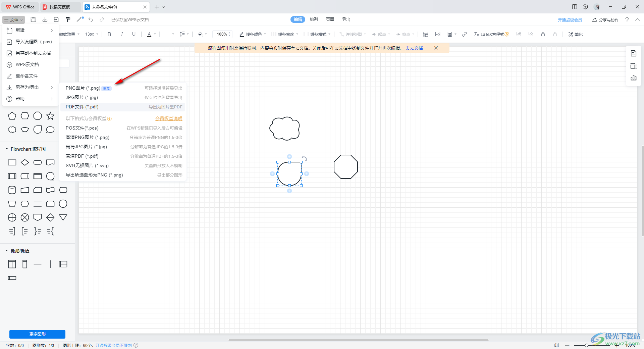Screen dimensions: 644x349
Task: Click the go to cloud document link
Action: coord(414,48)
